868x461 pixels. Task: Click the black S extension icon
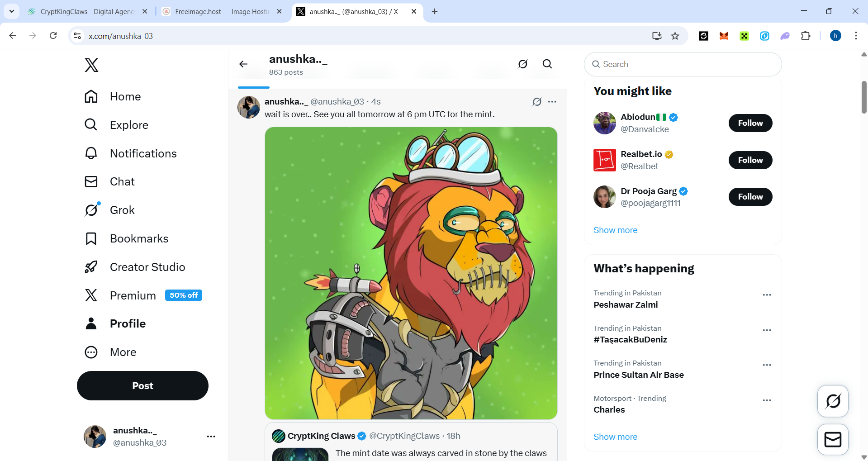tap(703, 36)
